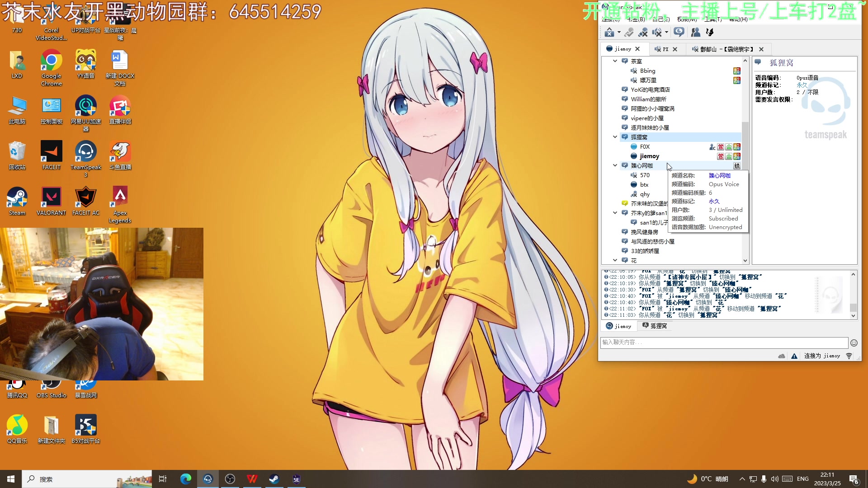
Task: Switch to the 狐狸窝 channel chat tab
Action: [655, 326]
